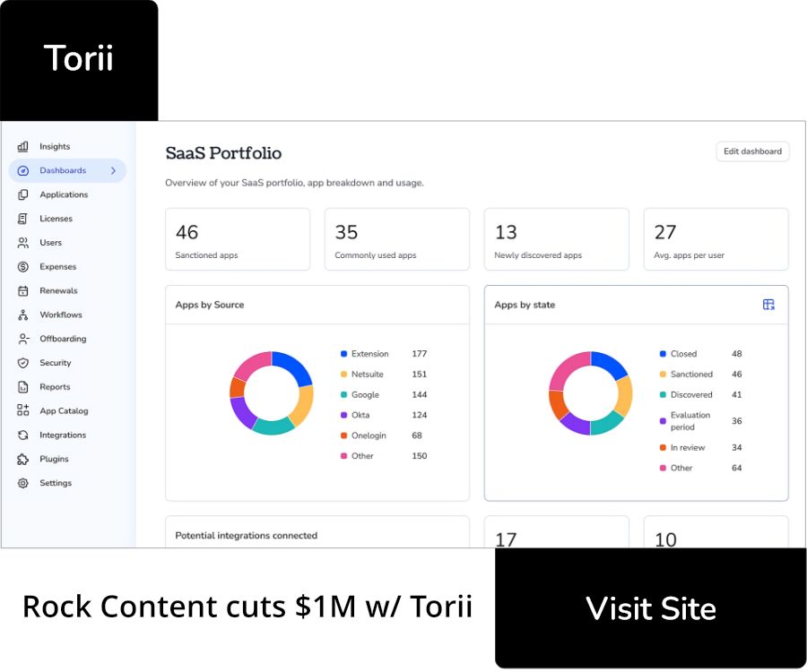Click the 13 Newly discovered apps card
Image resolution: width=807 pixels, height=672 pixels.
click(x=556, y=239)
